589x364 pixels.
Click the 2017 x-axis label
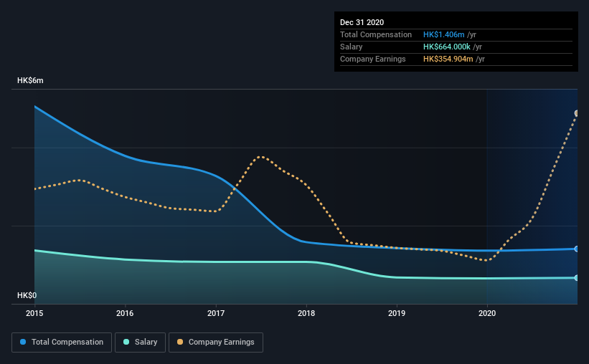216,313
